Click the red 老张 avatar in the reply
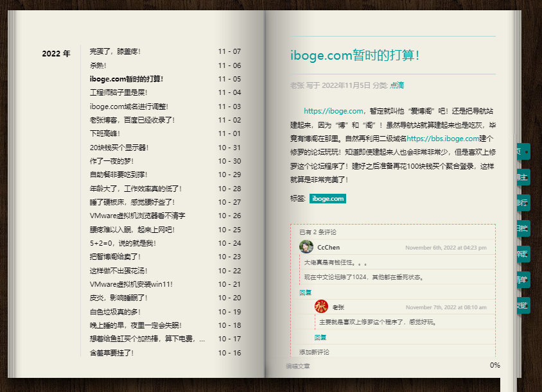 coord(322,307)
